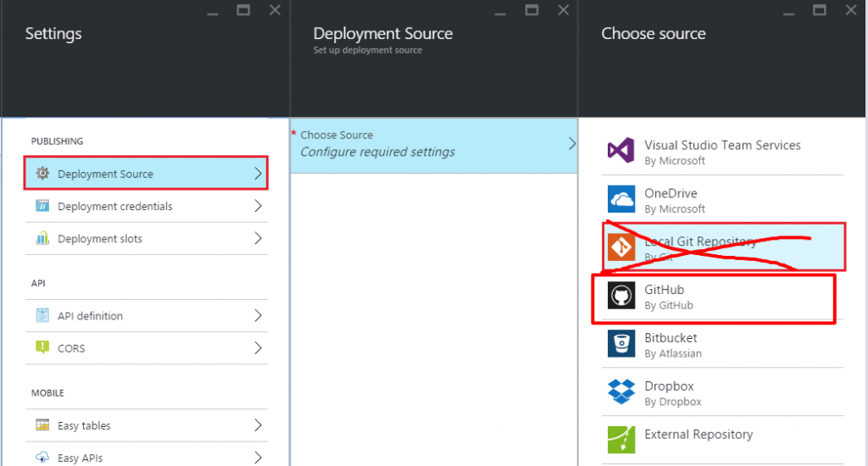This screenshot has height=466, width=868.
Task: Choose GitHub as deployment source
Action: (722, 296)
